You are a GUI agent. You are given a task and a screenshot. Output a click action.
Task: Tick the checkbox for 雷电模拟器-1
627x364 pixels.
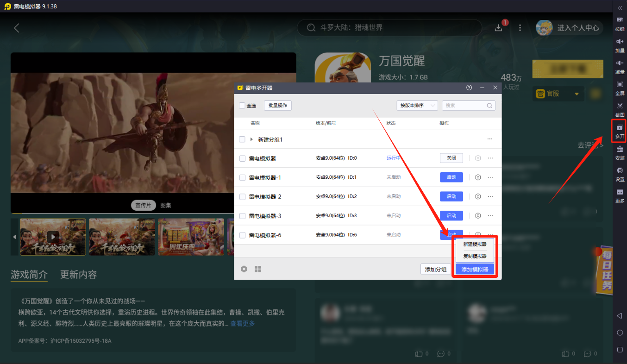point(242,177)
